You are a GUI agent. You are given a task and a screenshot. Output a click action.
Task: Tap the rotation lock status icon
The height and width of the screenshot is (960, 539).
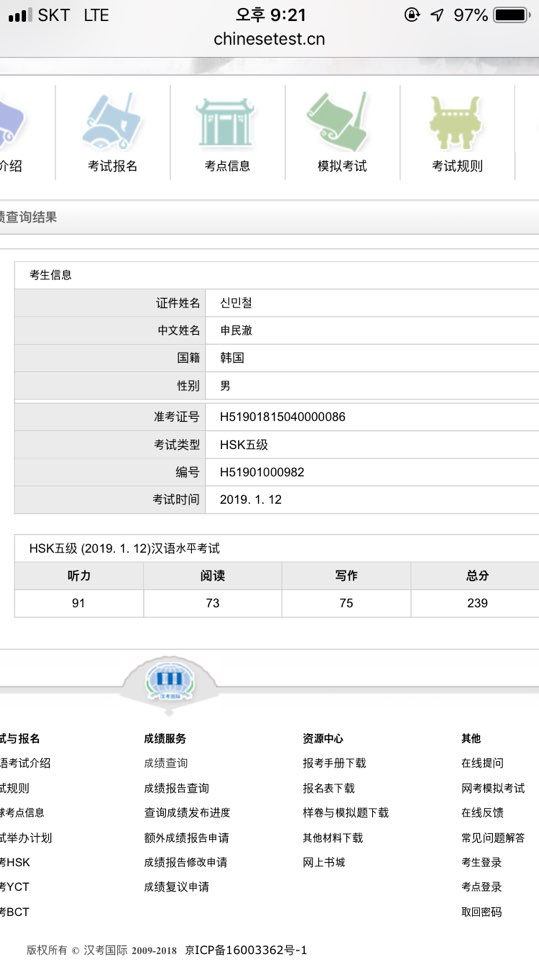(x=412, y=15)
